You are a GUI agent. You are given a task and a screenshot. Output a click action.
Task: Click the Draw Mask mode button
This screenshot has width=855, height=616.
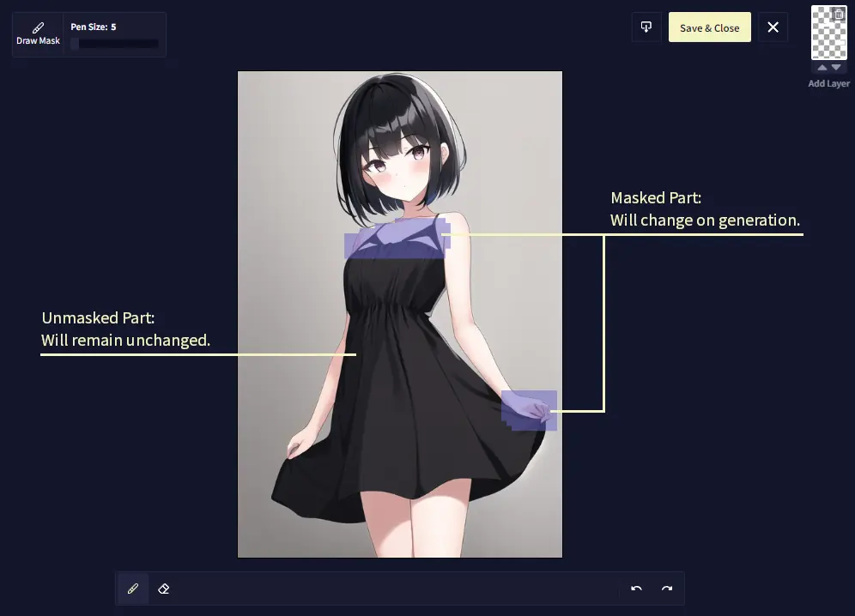tap(38, 33)
